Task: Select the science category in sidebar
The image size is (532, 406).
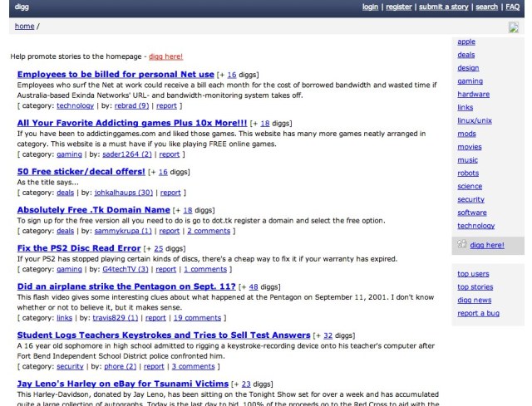Action: [470, 186]
